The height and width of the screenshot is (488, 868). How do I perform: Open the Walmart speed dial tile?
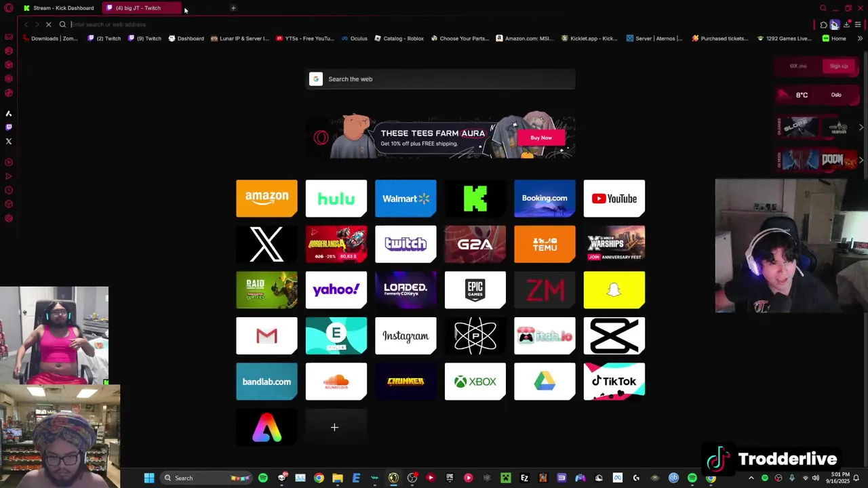click(x=406, y=199)
